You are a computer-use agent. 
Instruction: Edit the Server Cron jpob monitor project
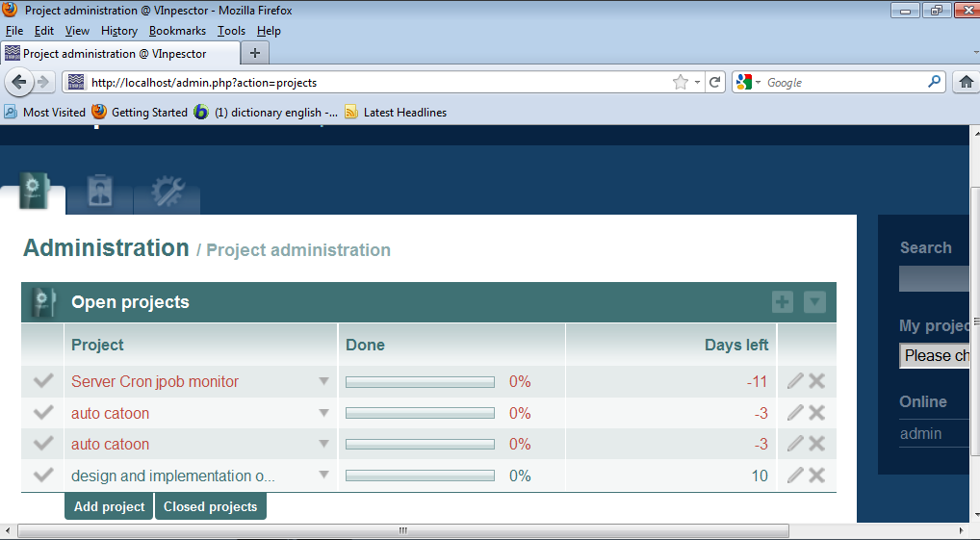(x=795, y=381)
